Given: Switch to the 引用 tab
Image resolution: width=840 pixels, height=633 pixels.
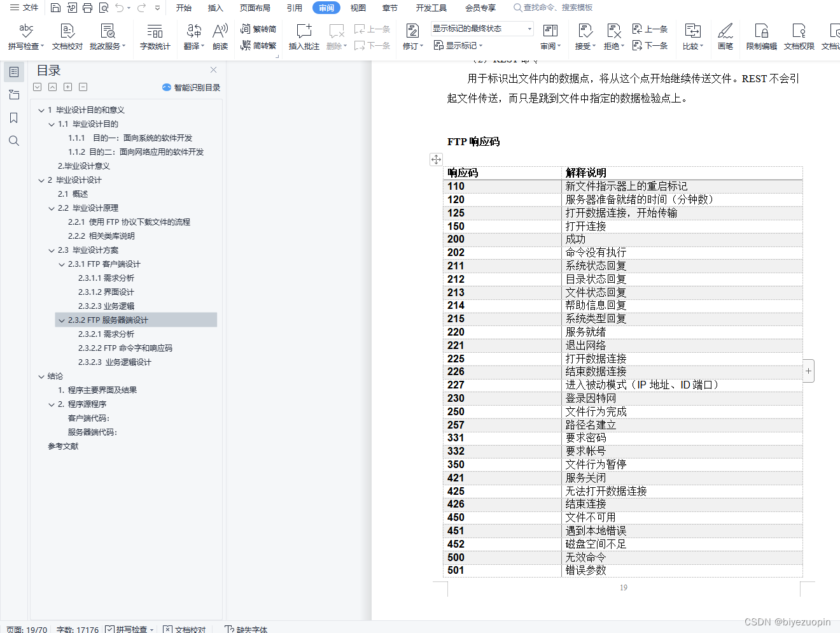Looking at the screenshot, I should 295,8.
